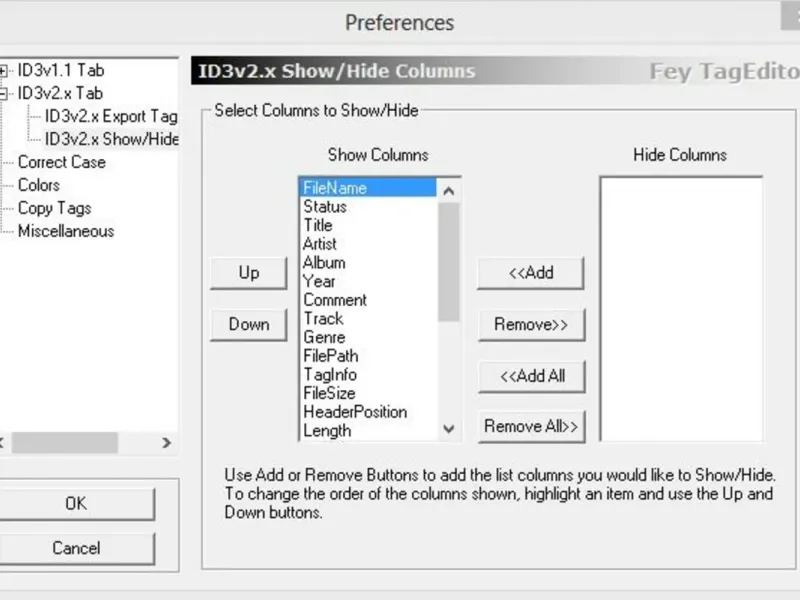Image resolution: width=800 pixels, height=600 pixels.
Task: Confirm preferences with OK button
Action: click(76, 504)
